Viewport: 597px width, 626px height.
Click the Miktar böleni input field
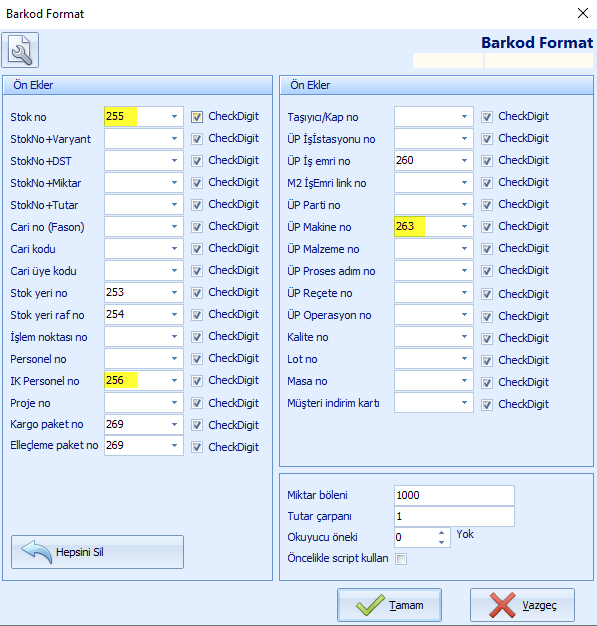454,495
